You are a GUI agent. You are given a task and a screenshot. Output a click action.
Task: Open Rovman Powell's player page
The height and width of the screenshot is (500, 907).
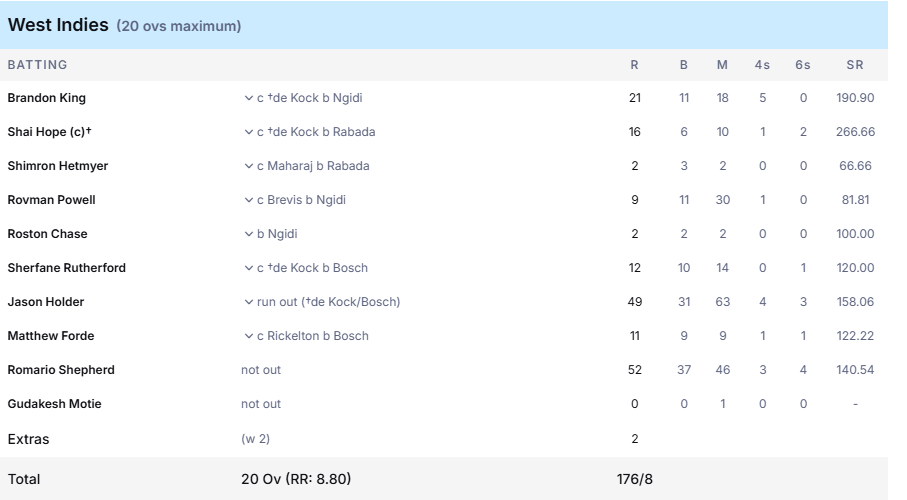[x=51, y=200]
